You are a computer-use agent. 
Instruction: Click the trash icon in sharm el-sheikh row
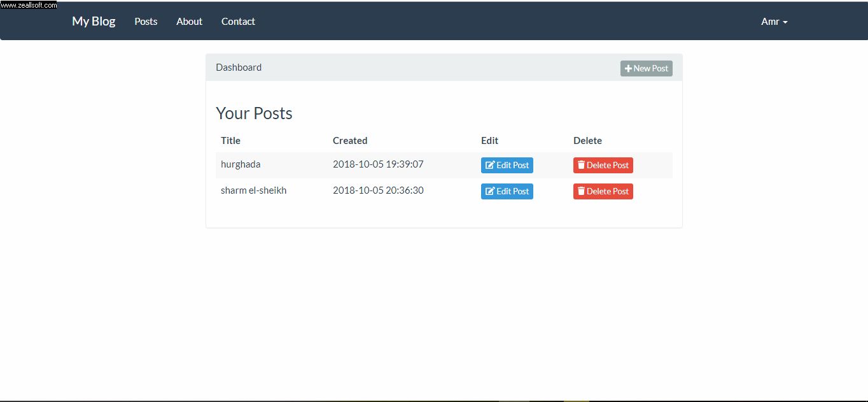[x=581, y=191]
